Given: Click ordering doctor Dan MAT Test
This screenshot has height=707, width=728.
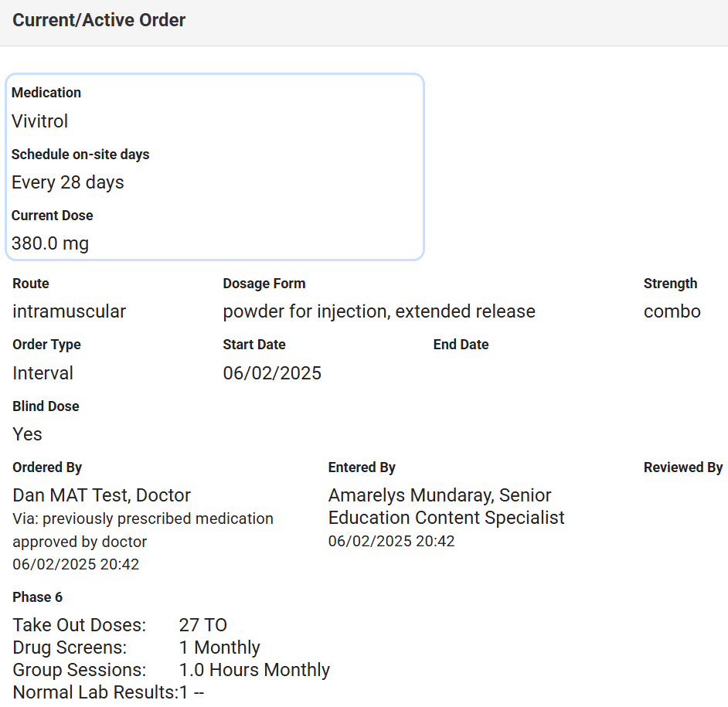Looking at the screenshot, I should tap(101, 495).
